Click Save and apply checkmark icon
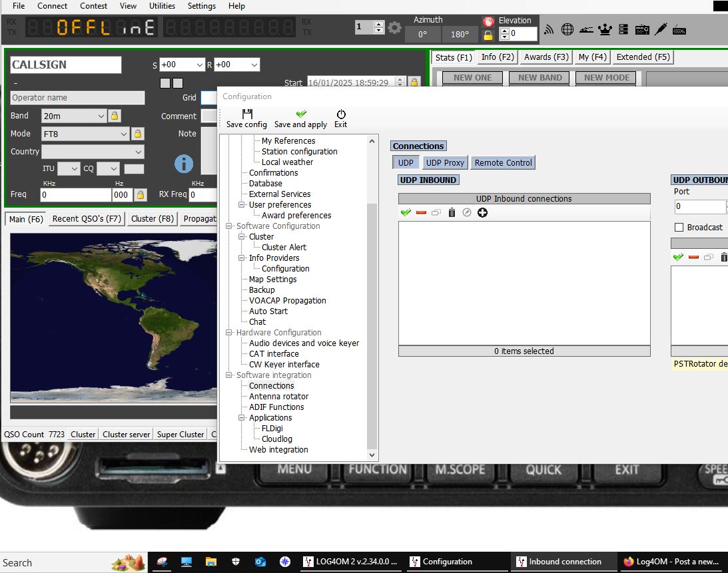Image resolution: width=728 pixels, height=573 pixels. (x=301, y=114)
